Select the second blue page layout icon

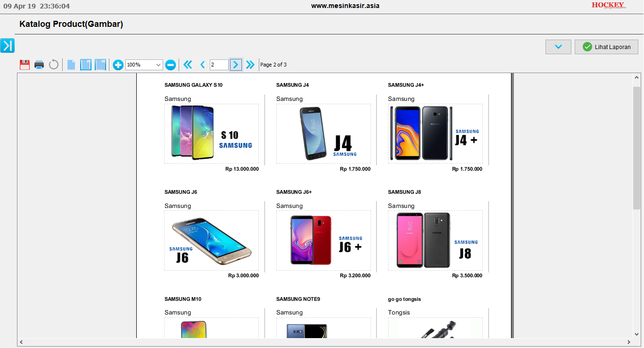click(x=85, y=65)
